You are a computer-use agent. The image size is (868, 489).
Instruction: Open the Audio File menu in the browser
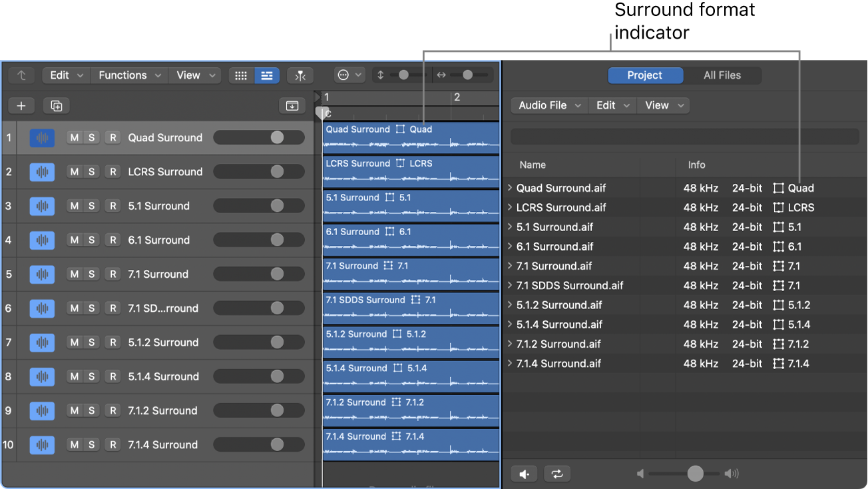tap(548, 105)
